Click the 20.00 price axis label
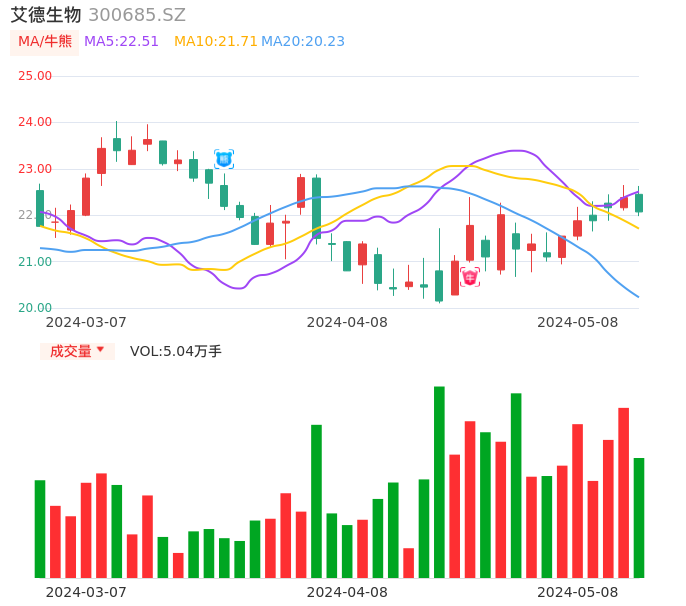 click(35, 308)
